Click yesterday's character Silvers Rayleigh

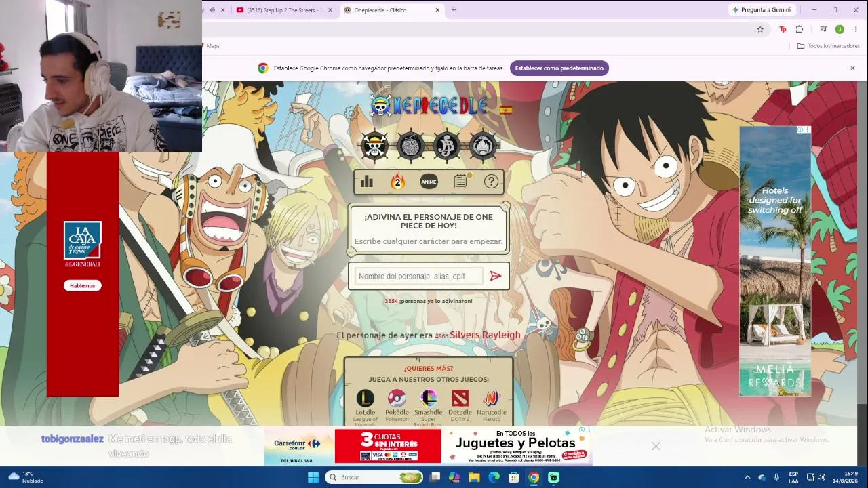click(x=485, y=335)
